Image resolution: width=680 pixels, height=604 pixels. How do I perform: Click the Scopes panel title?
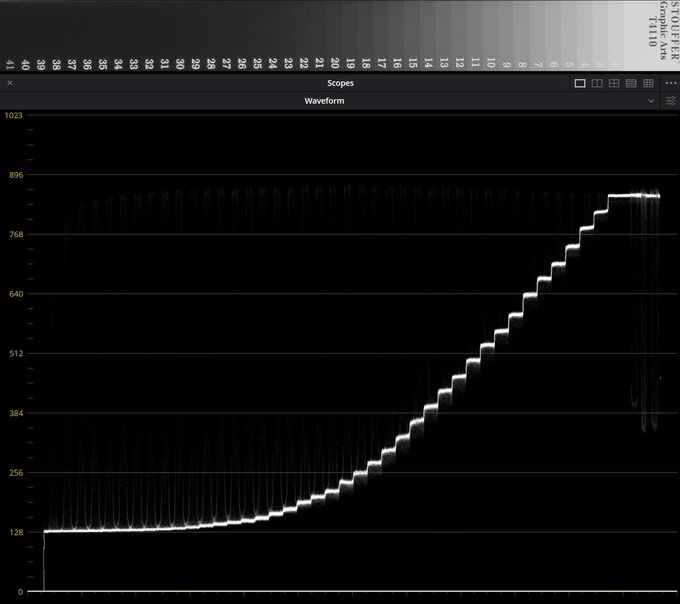point(340,83)
